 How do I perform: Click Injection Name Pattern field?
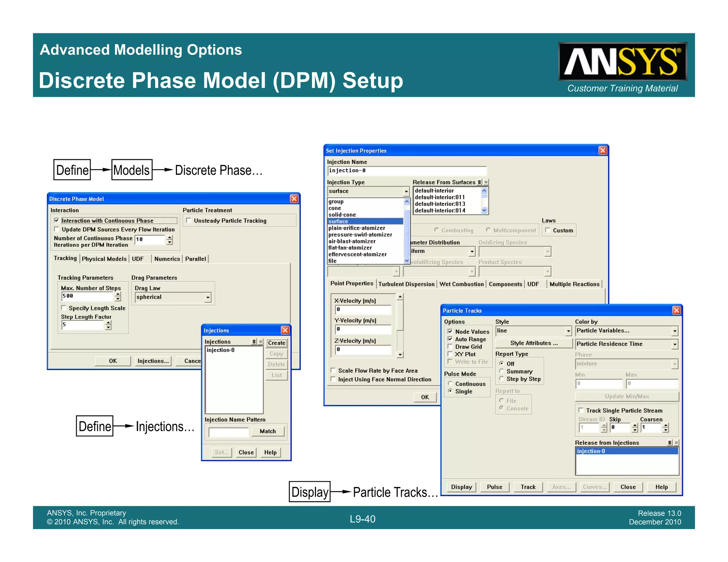point(228,432)
